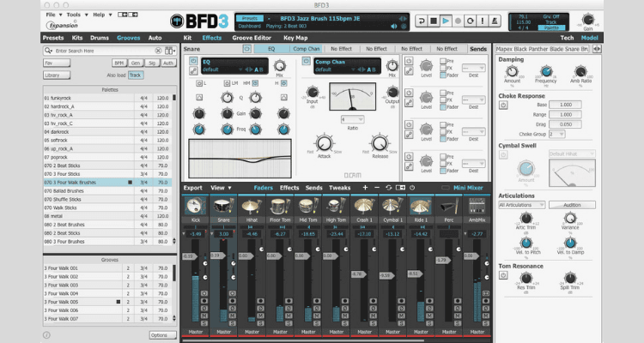Toggle the Comp Chan power button

[x=306, y=61]
